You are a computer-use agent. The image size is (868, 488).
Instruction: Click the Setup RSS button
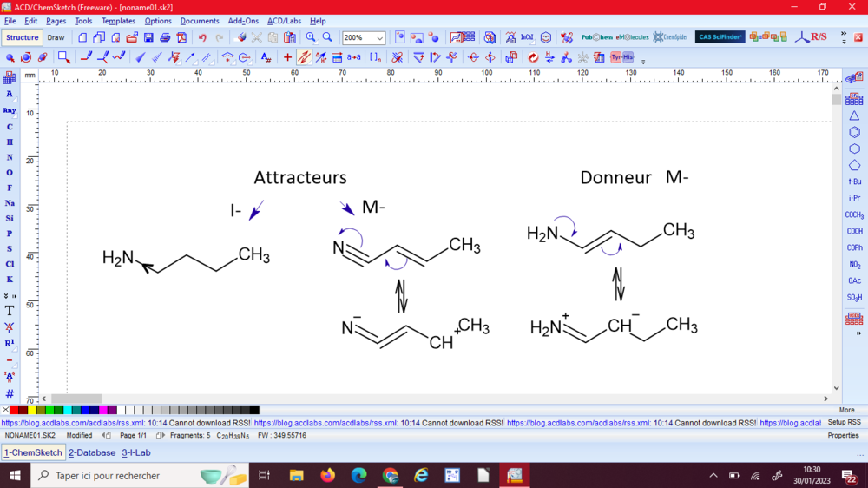(844, 423)
